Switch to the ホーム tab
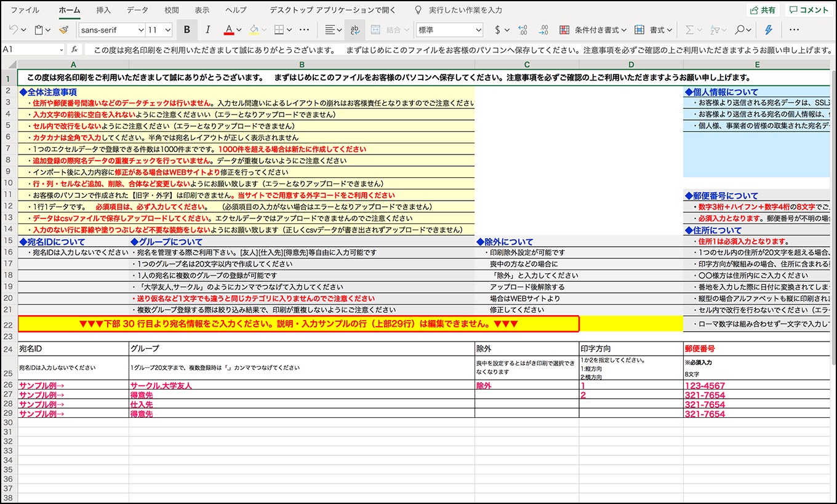This screenshot has height=504, width=837. click(69, 10)
